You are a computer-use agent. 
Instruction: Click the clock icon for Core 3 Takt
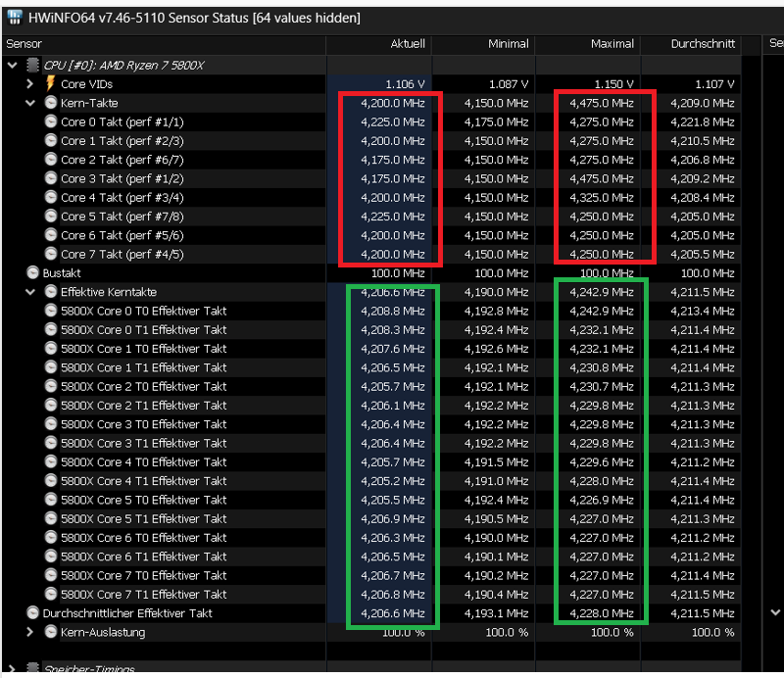[x=51, y=178]
